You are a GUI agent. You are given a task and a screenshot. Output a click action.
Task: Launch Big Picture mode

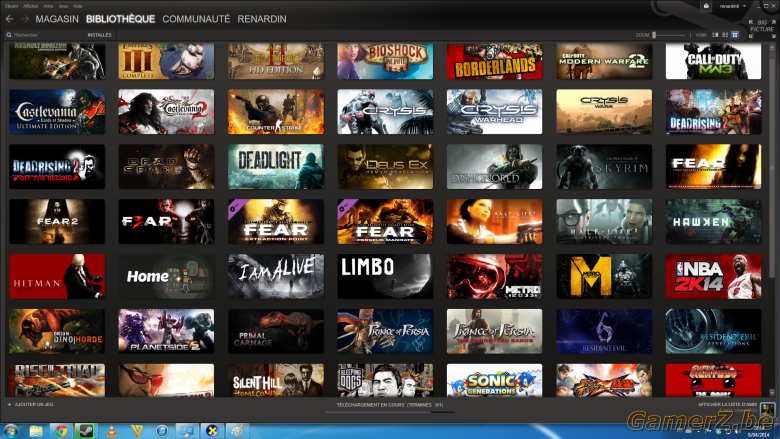coord(762,28)
